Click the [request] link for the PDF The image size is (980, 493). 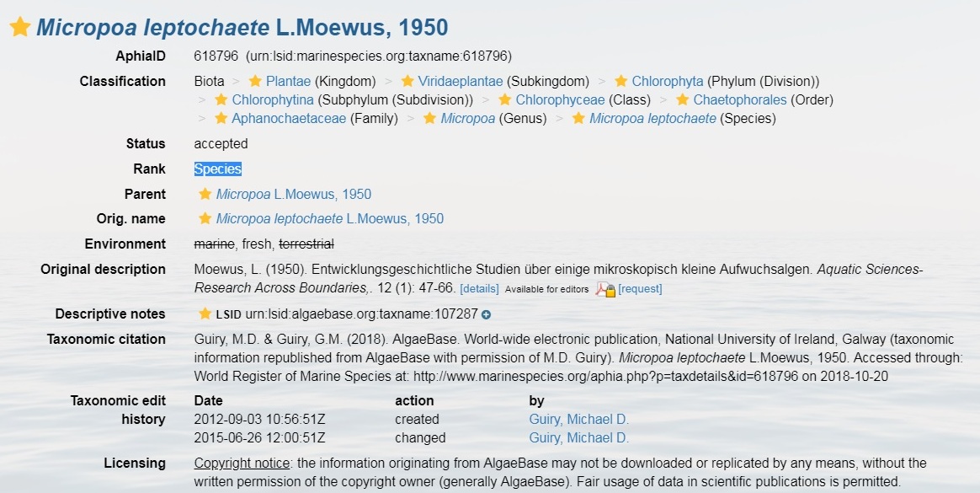coord(640,289)
